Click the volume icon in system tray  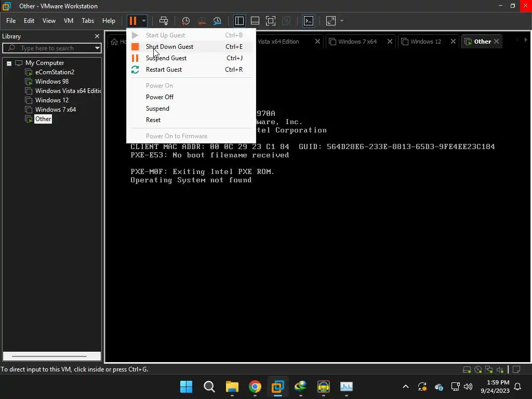(468, 387)
